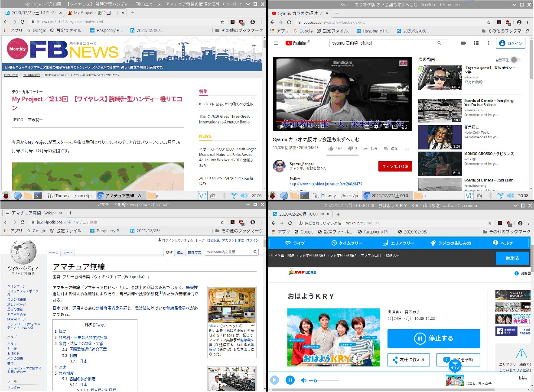This screenshot has width=534, height=392.
Task: Click the おはようKRY program image
Action: click(x=333, y=337)
